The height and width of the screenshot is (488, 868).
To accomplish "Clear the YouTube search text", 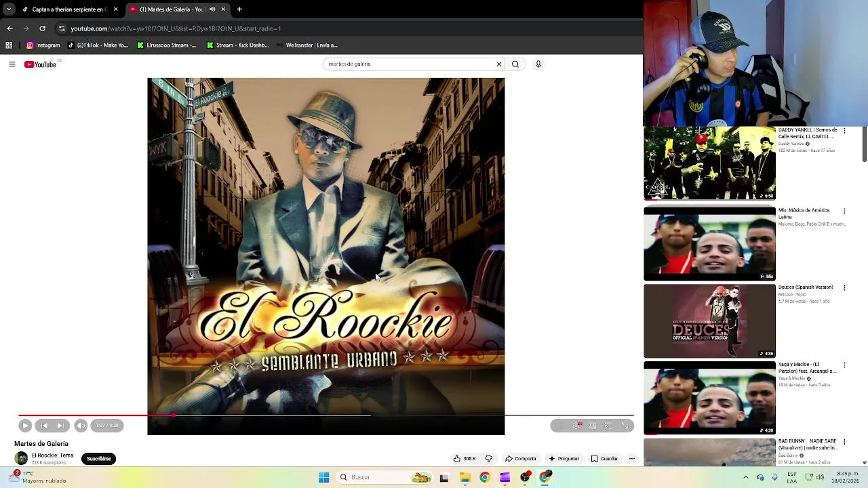I will (499, 64).
